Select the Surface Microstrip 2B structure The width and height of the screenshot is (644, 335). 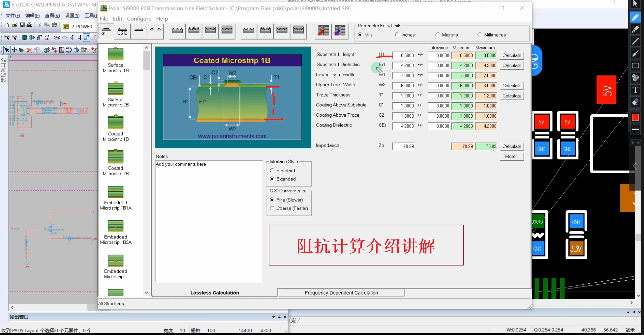point(115,95)
